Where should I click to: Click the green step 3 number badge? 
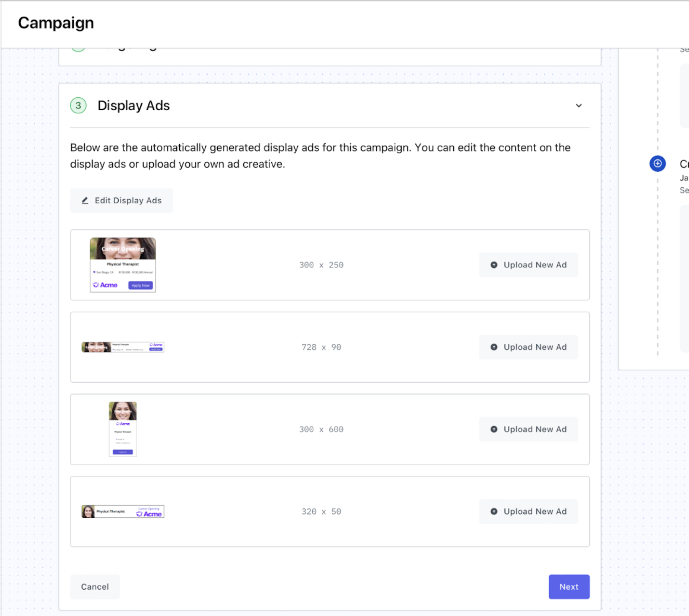[x=78, y=105]
